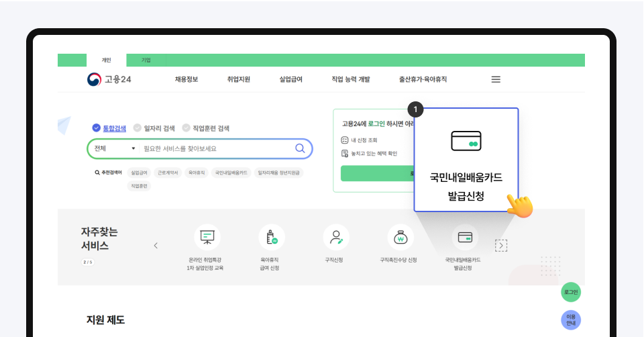
Task: Open 온라인 취업특강 service icon
Action: click(207, 237)
